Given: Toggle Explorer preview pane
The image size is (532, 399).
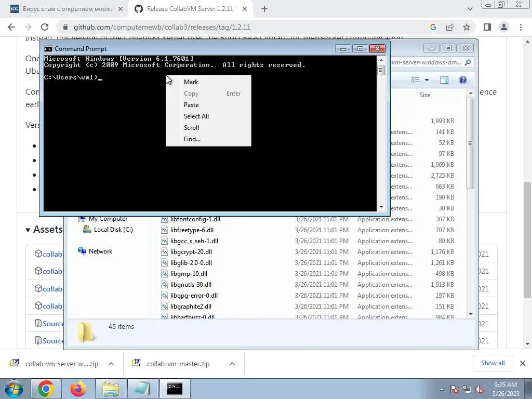Looking at the screenshot, I should pos(444,80).
